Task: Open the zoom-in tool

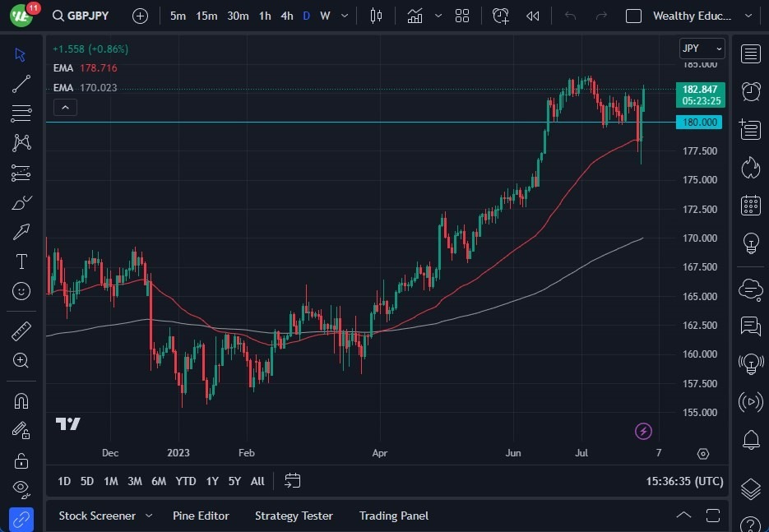Action: [x=21, y=360]
